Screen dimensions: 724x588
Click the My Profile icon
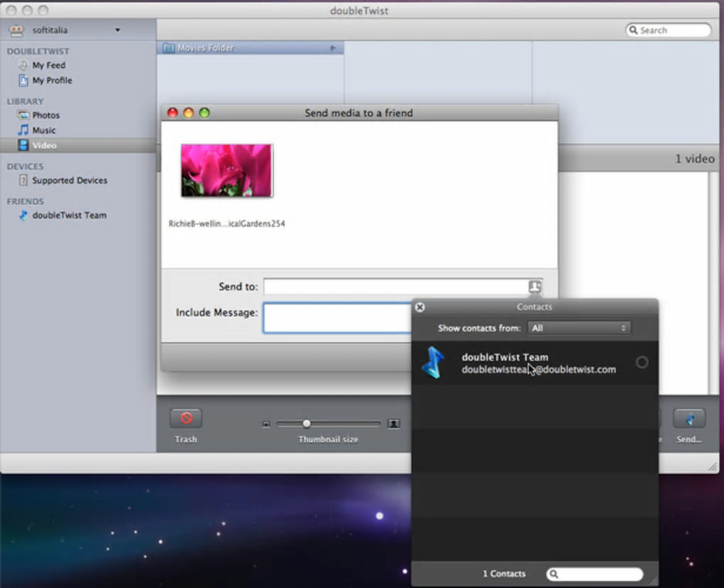23,80
